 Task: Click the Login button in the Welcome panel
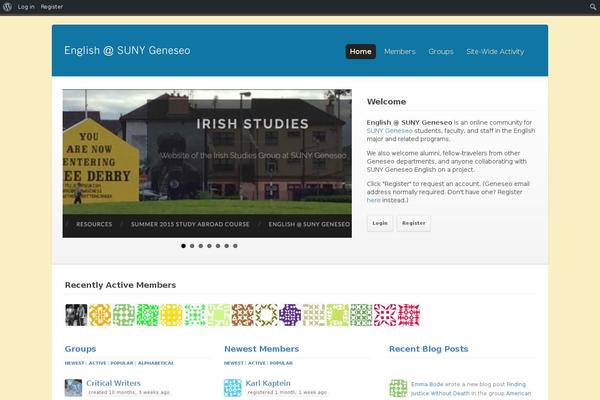click(x=380, y=223)
